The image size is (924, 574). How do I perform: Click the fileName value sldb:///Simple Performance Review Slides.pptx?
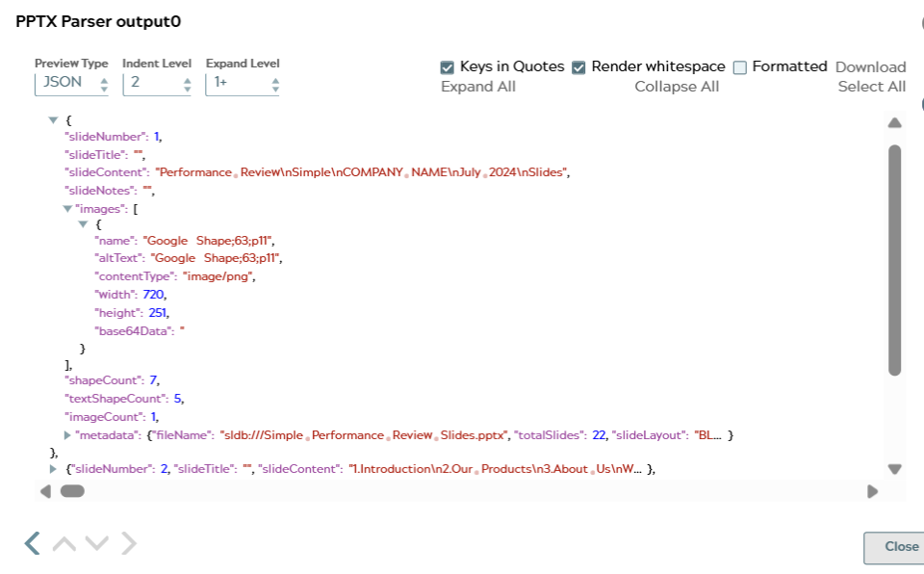364,435
